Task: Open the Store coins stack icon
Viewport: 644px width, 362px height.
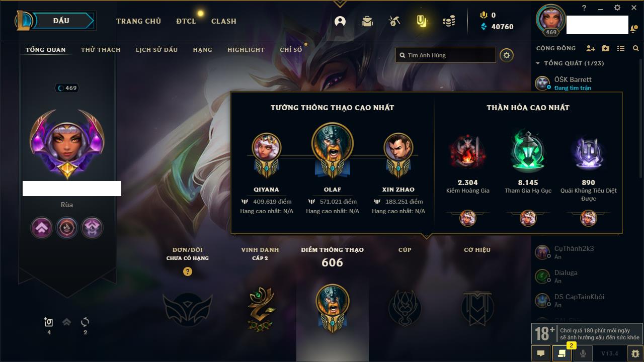Action: pos(449,21)
